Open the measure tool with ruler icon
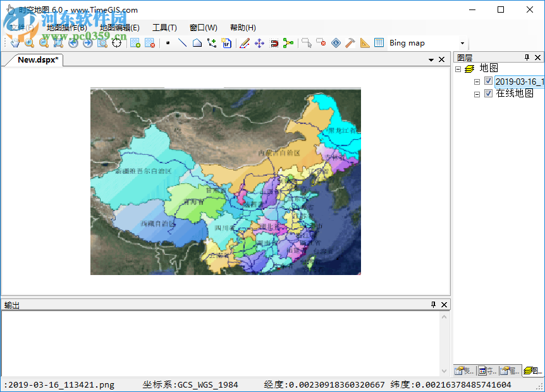The image size is (545, 392). pyautogui.click(x=364, y=42)
